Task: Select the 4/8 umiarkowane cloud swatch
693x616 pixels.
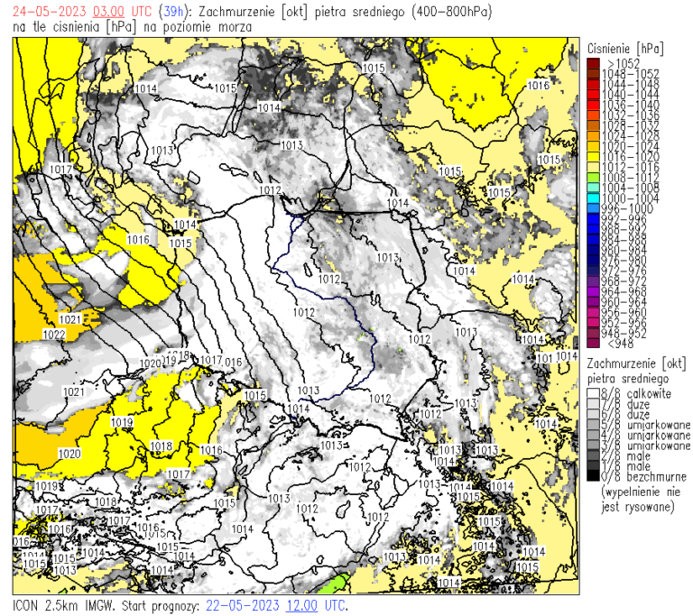Action: pyautogui.click(x=593, y=435)
